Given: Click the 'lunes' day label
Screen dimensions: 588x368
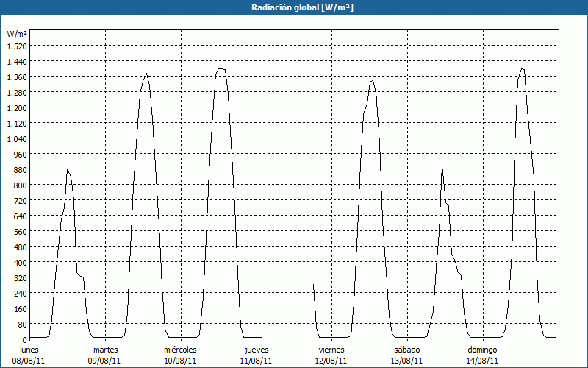Looking at the screenshot, I should [29, 350].
